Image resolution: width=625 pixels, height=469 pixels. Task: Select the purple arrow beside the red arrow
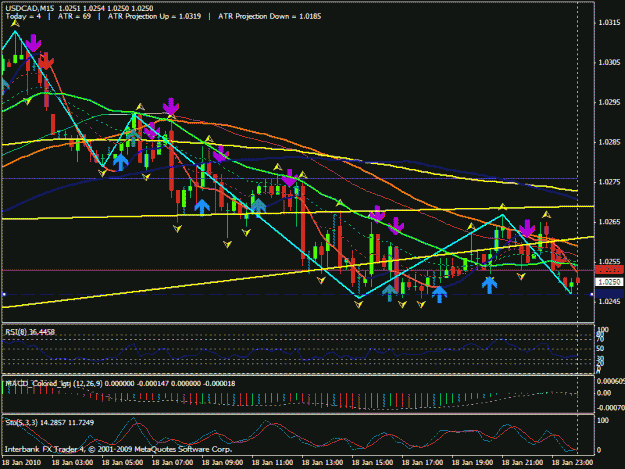tap(33, 43)
